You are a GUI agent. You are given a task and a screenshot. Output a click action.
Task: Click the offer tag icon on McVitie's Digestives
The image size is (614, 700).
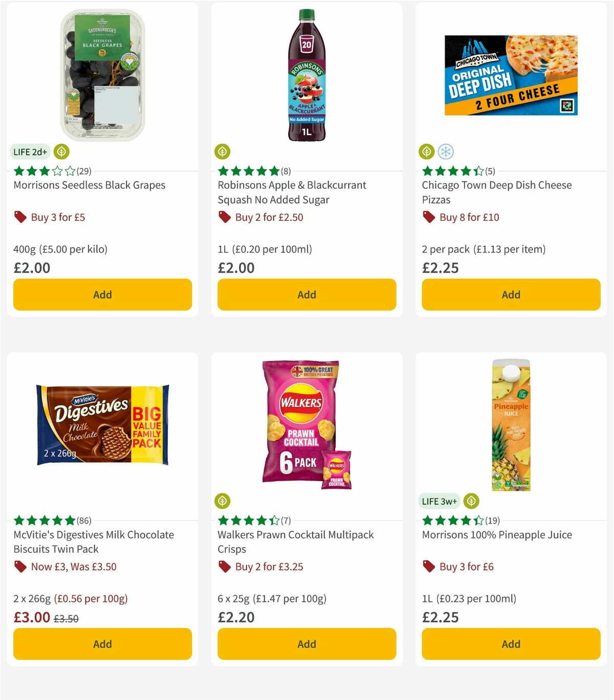point(20,567)
